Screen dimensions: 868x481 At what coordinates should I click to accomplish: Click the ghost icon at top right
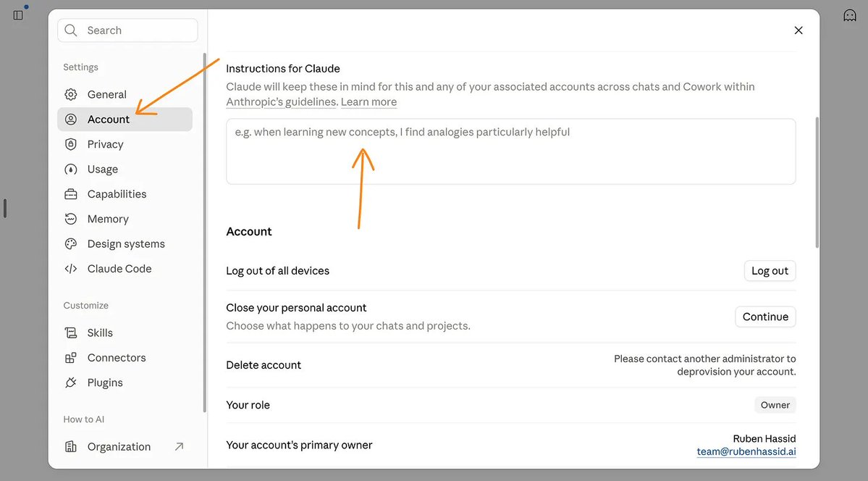(850, 15)
